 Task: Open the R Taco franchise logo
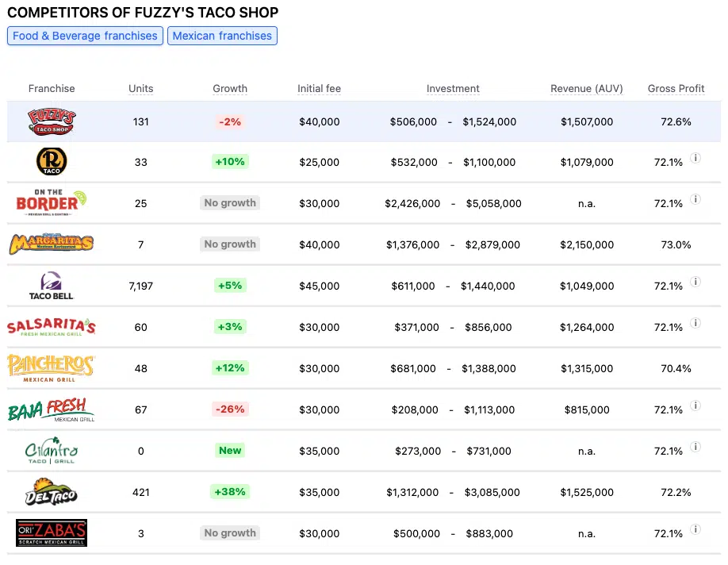point(52,162)
